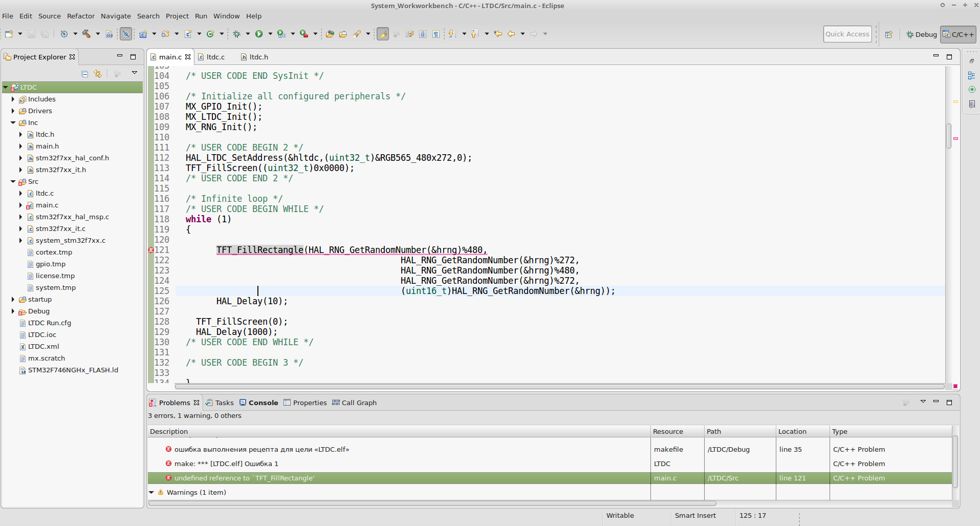980x526 pixels.
Task: Click the green Run button
Action: click(259, 34)
